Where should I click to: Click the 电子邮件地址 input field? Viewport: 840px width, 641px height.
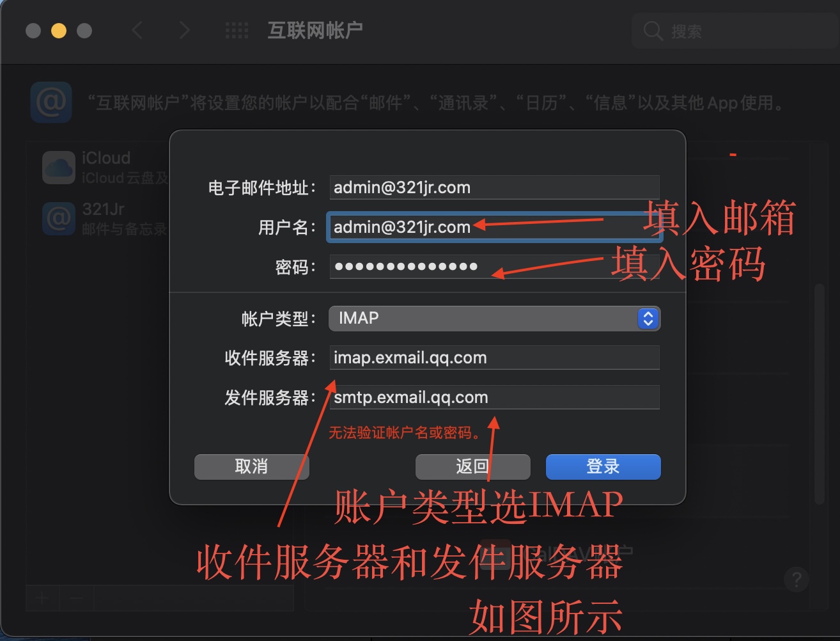tap(495, 187)
